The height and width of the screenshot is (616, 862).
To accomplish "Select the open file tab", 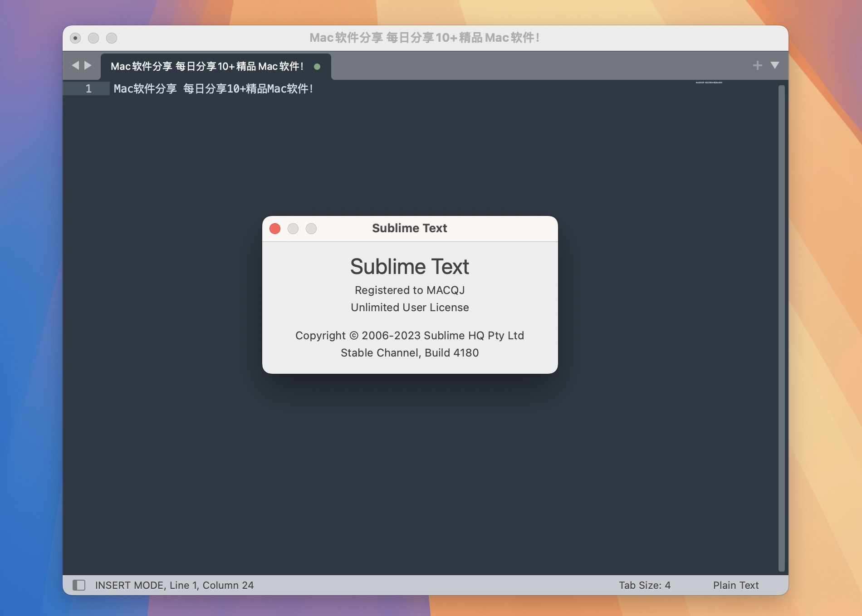I will (x=216, y=67).
